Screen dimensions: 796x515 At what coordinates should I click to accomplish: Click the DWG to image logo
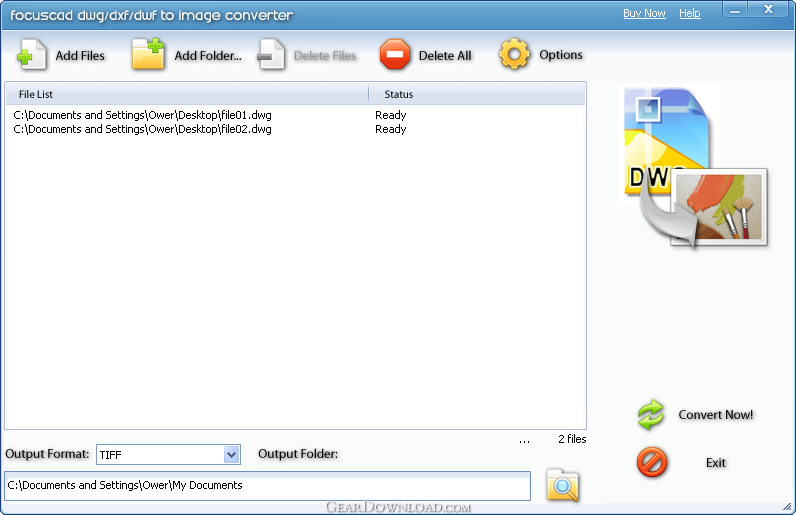pos(695,167)
